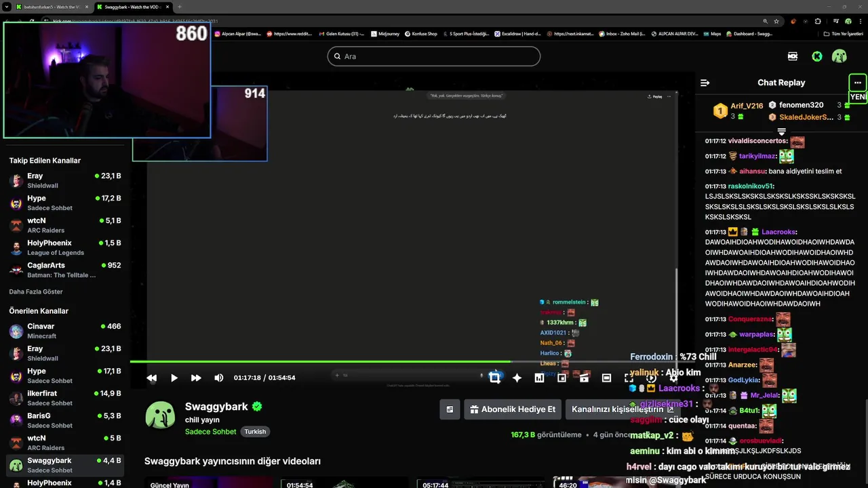Open the Sadece Sohbet category link
Viewport: 868px width, 488px height.
click(x=210, y=432)
